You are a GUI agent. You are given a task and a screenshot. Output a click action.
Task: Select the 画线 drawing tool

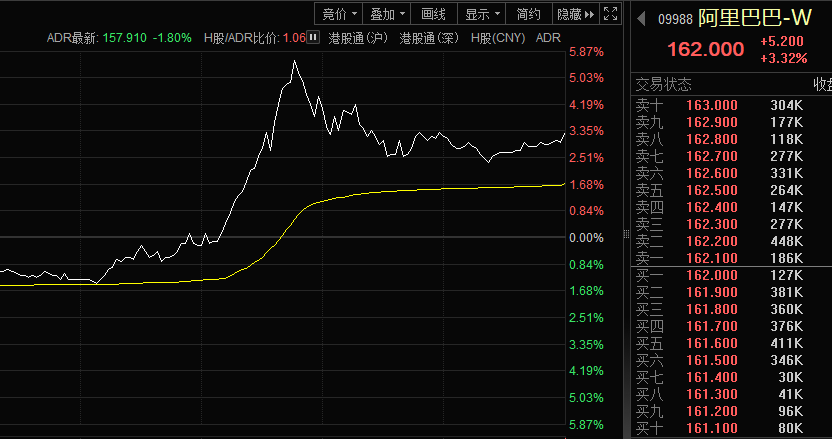pyautogui.click(x=434, y=14)
